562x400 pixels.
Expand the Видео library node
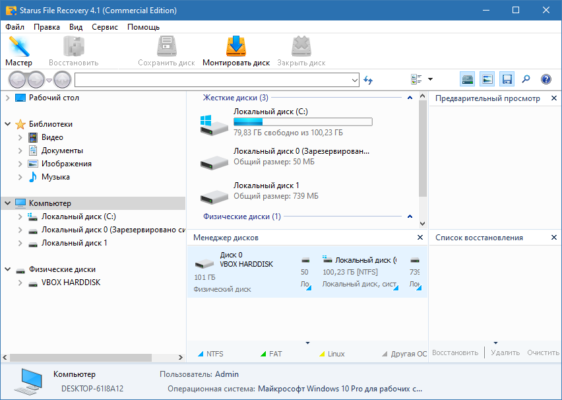[x=20, y=137]
